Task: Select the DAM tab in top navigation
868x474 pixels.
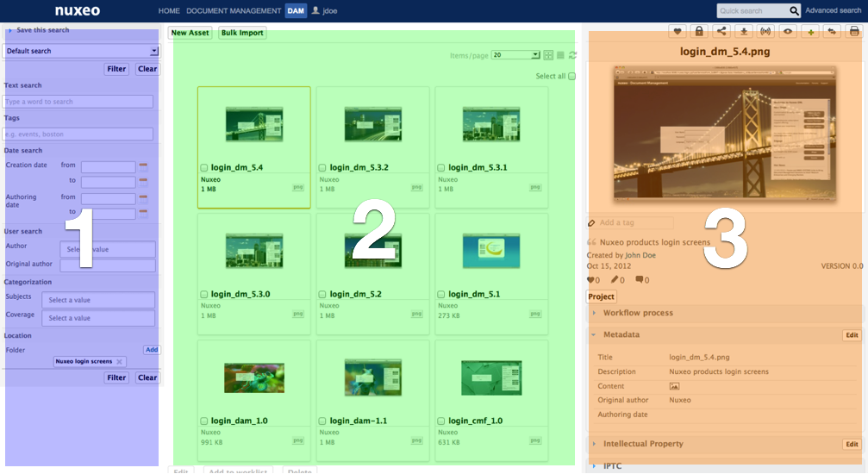Action: (x=296, y=10)
